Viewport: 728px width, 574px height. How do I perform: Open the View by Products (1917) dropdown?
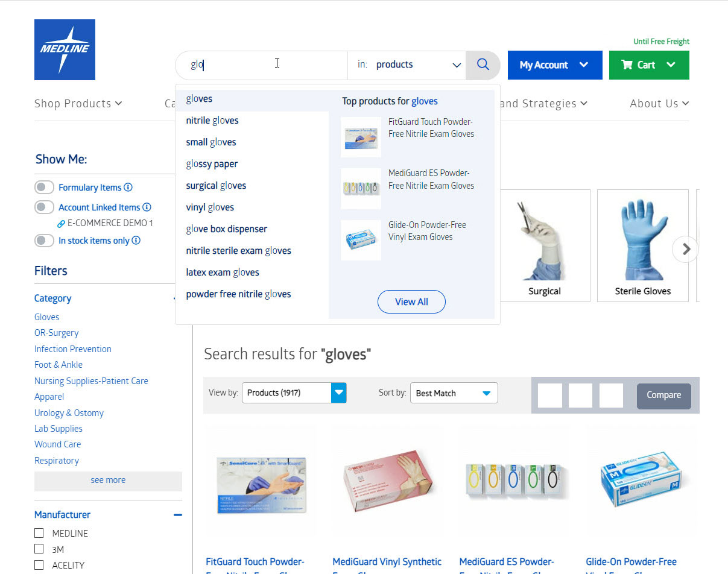pos(294,393)
